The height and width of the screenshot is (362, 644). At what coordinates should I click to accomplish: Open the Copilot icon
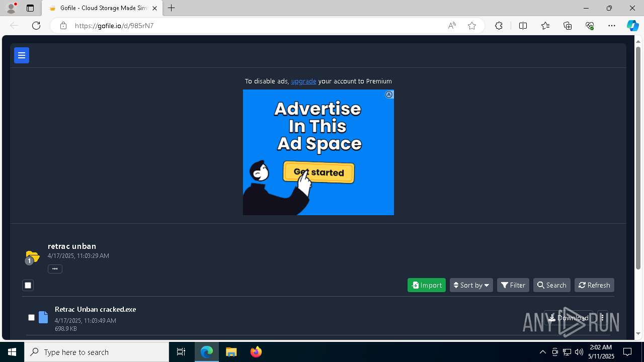tap(632, 26)
